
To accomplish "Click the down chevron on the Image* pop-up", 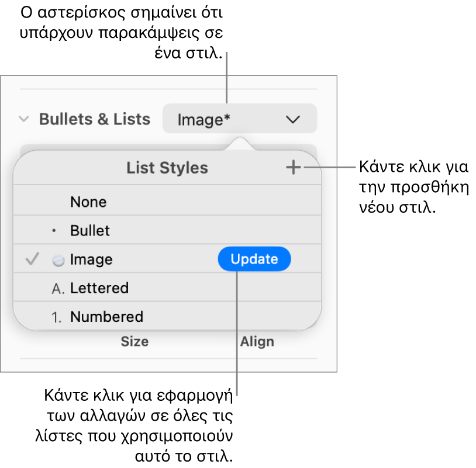I will click(x=292, y=120).
